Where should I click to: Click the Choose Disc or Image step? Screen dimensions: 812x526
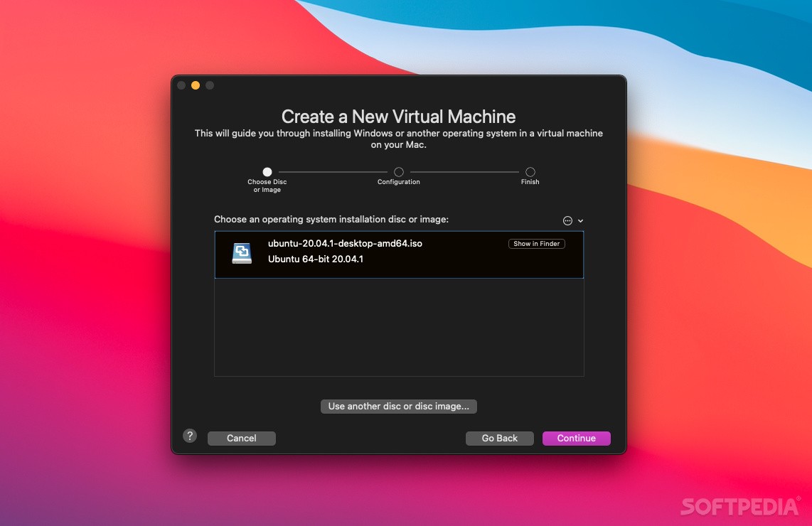pyautogui.click(x=267, y=180)
